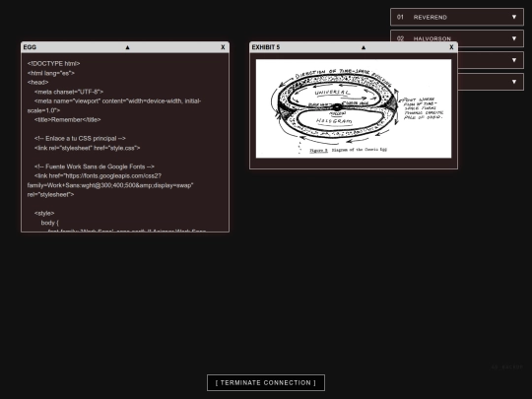
Task: Click the <title>Remember</title> line
Action: (x=68, y=120)
